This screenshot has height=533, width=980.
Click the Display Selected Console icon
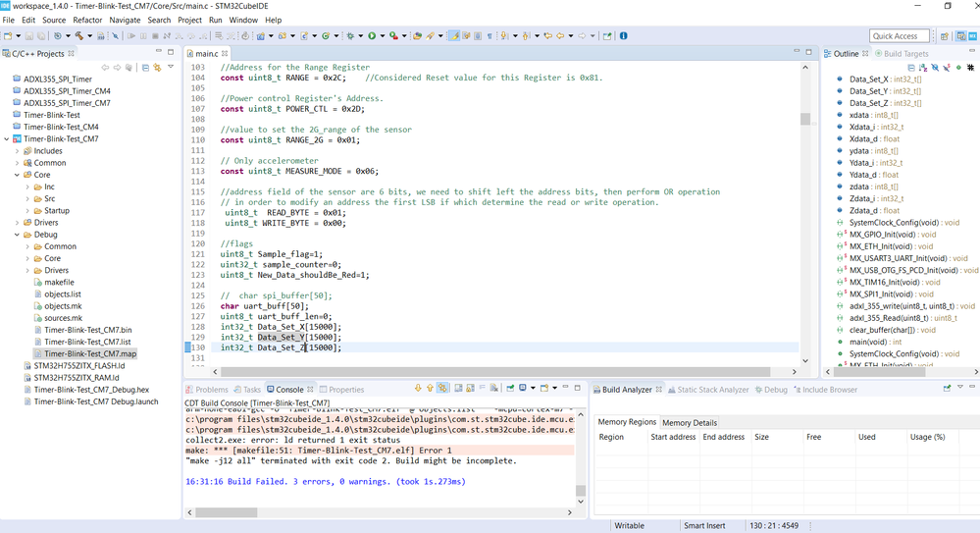coord(523,389)
